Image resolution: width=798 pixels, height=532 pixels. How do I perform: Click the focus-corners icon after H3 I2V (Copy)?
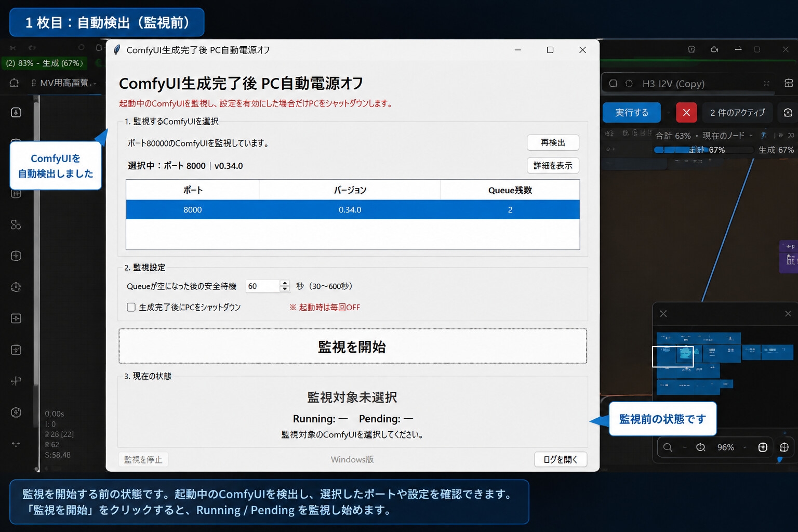click(x=766, y=83)
